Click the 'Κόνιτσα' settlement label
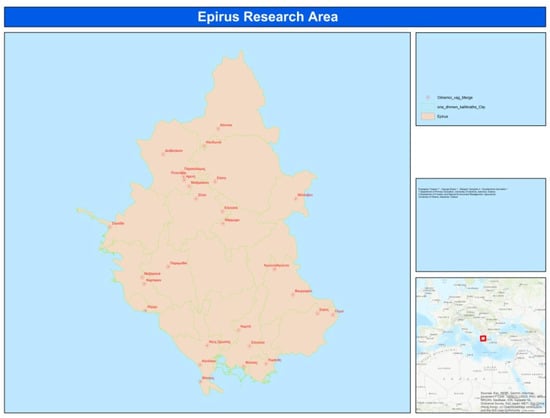 (226, 125)
